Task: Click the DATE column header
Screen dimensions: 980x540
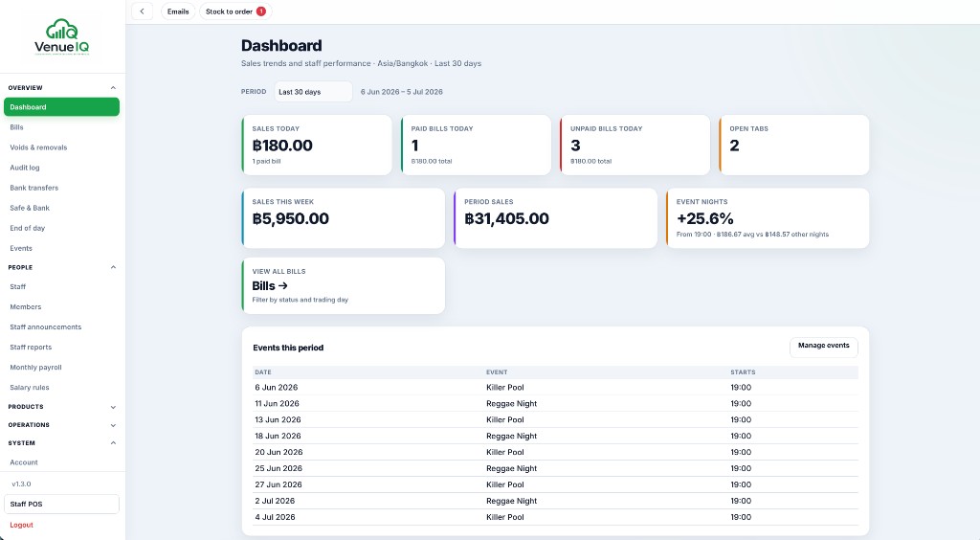Action: point(263,372)
